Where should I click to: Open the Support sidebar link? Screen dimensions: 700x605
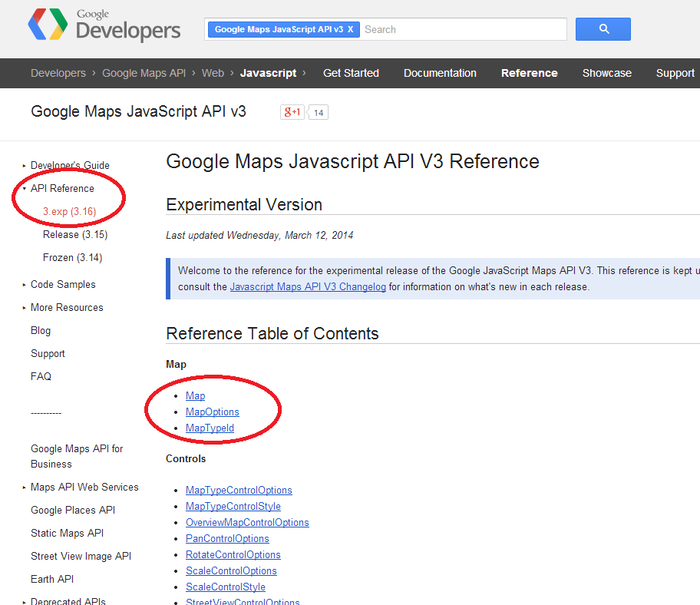coord(48,354)
